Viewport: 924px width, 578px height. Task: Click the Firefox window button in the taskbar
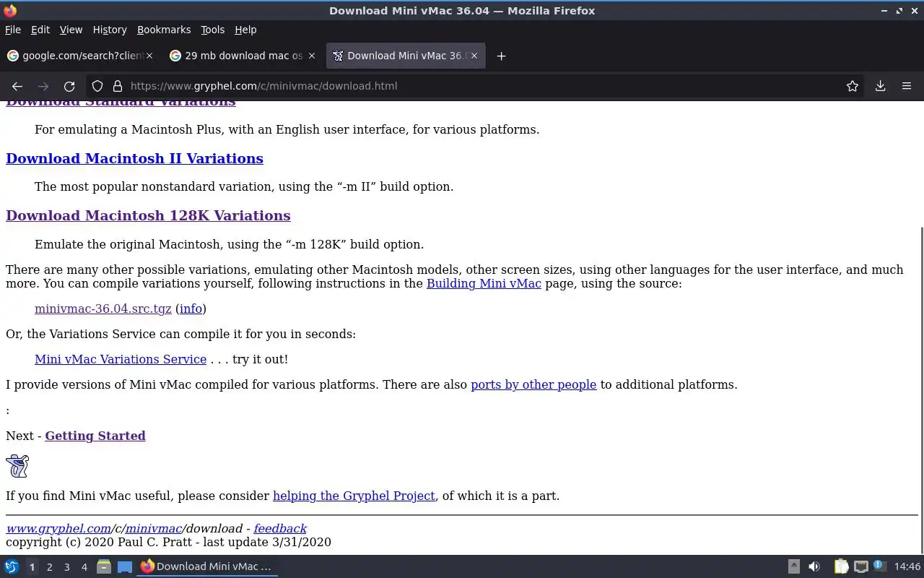click(x=207, y=566)
